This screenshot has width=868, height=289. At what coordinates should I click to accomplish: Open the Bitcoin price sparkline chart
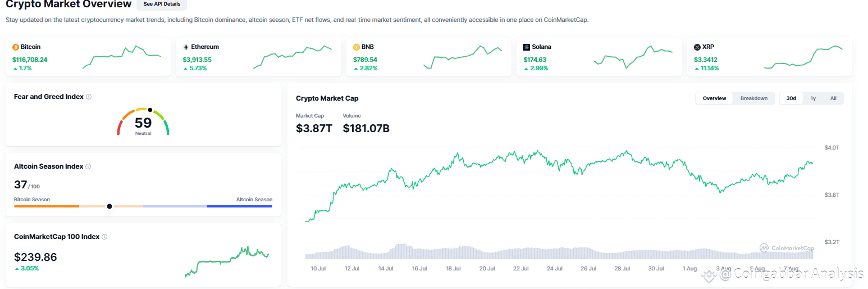coord(122,57)
